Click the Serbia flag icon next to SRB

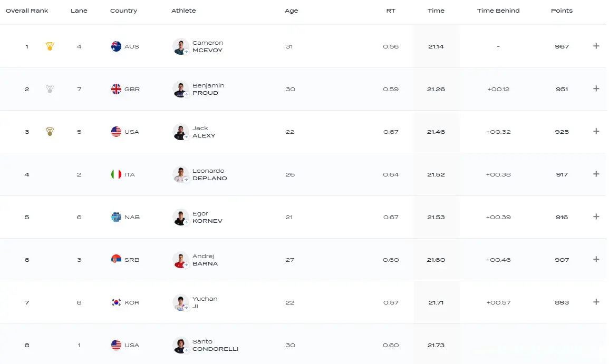(x=116, y=260)
